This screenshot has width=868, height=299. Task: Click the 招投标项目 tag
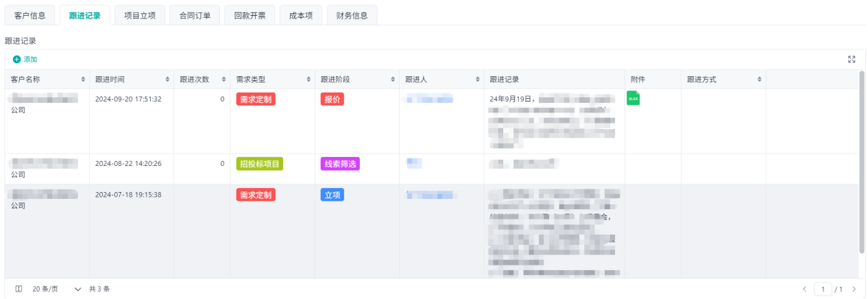point(260,164)
